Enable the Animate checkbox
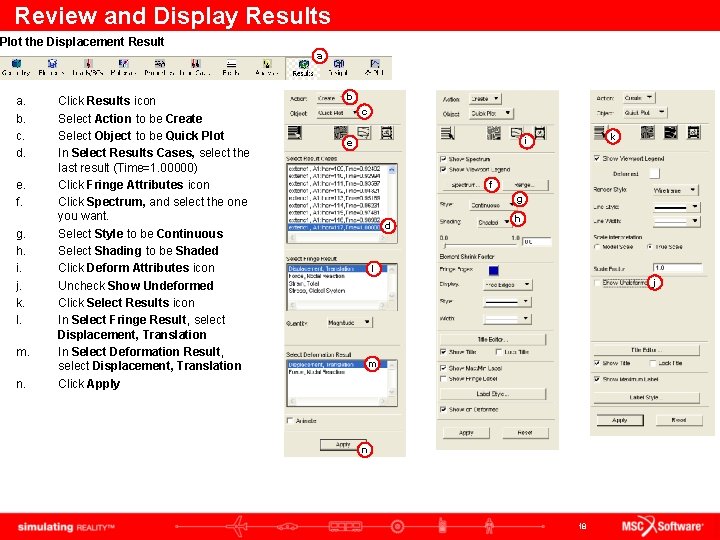 (x=290, y=421)
